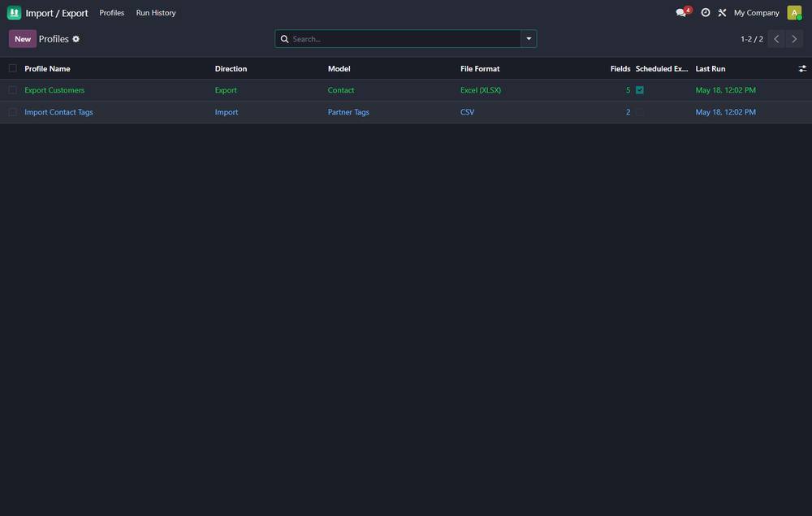Toggle Scheduled Export for Export Customers
812x516 pixels.
640,90
